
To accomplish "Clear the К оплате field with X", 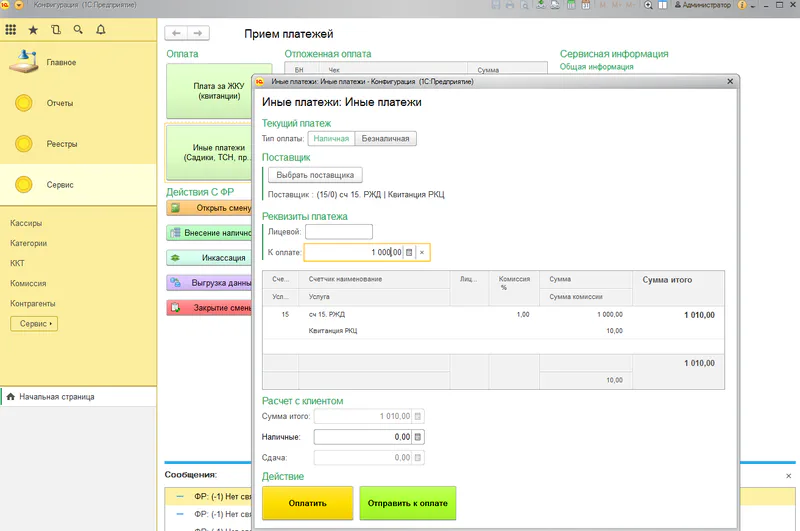I will [x=422, y=252].
